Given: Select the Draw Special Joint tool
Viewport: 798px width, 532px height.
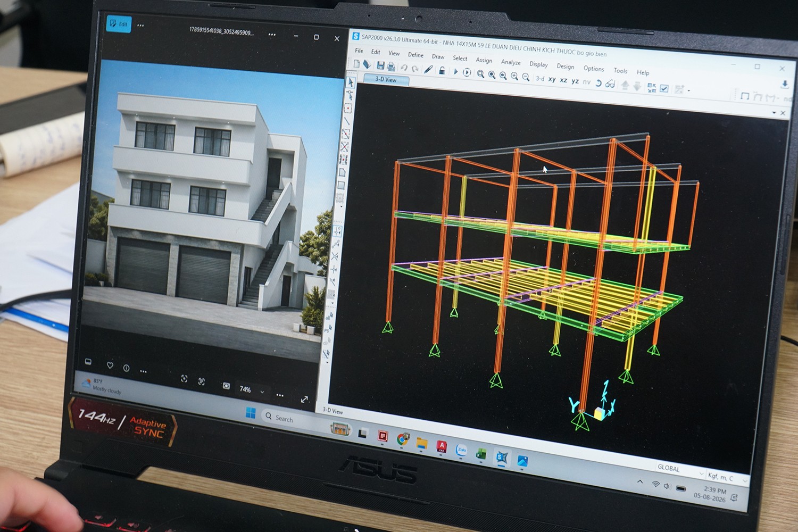Looking at the screenshot, I should (x=348, y=108).
